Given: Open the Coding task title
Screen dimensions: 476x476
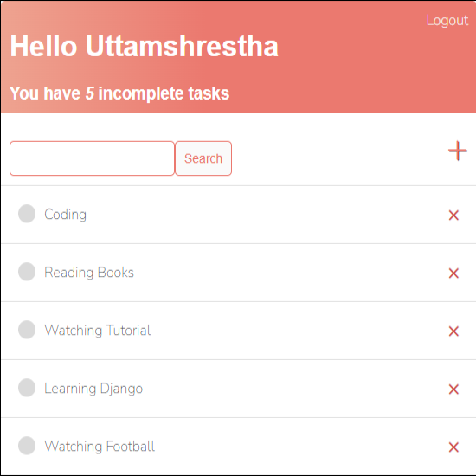Looking at the screenshot, I should tap(65, 215).
